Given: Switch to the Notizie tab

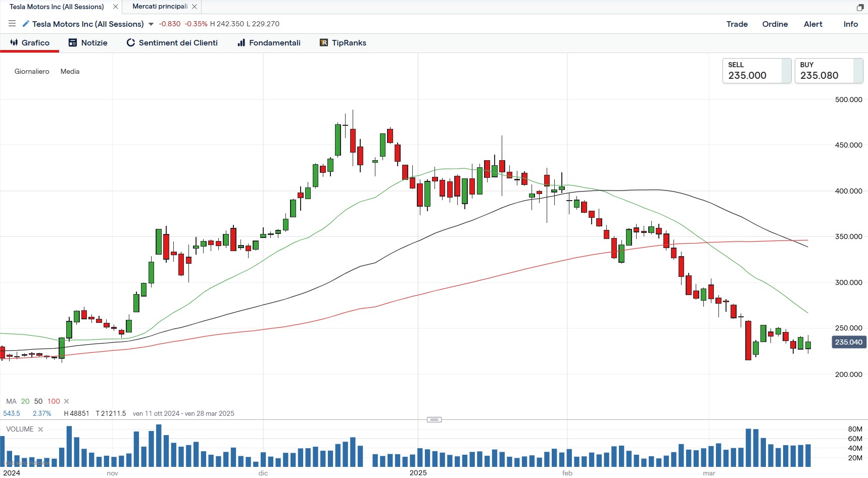Looking at the screenshot, I should pos(88,43).
